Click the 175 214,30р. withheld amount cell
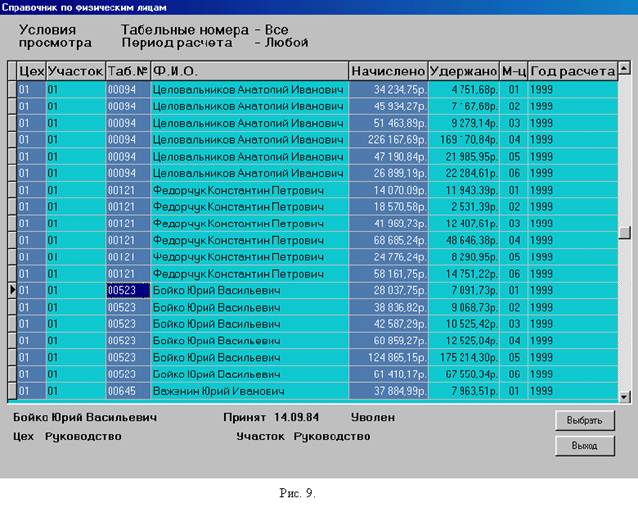Viewport: 638px width, 512px height. point(463,357)
